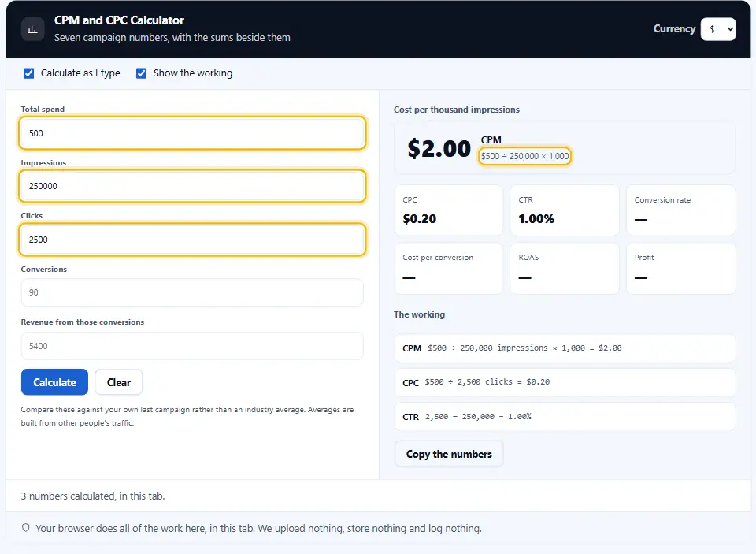Click the CPM formula pill under $2.00
This screenshot has width=756, height=554.
point(524,156)
